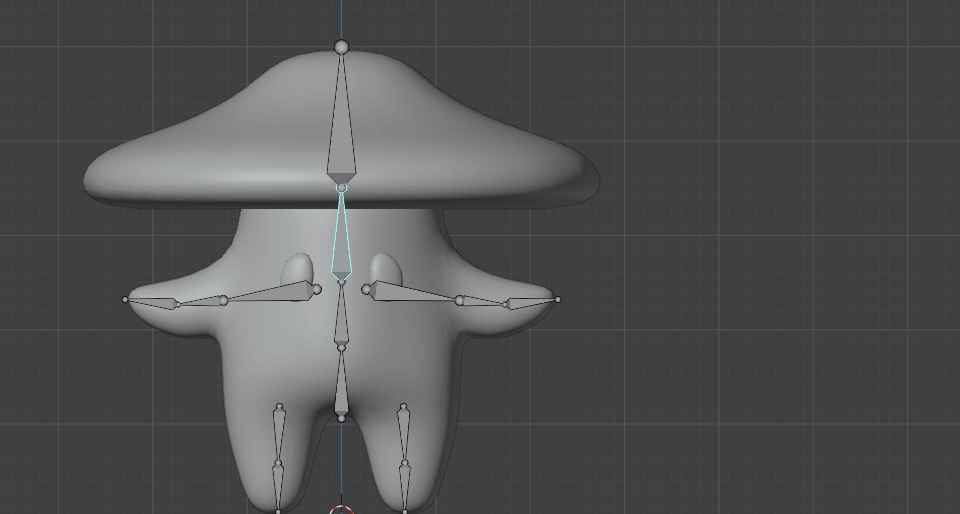Select the upper leg bone on screen left
The width and height of the screenshot is (960, 514).
tap(279, 436)
